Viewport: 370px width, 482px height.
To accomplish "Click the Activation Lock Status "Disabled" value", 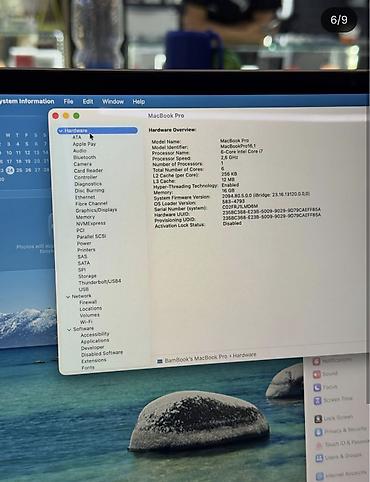I will tap(232, 223).
